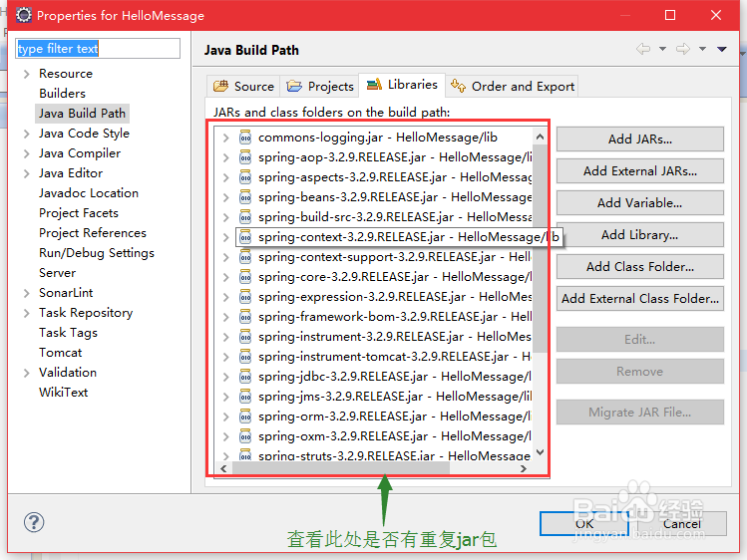Image resolution: width=747 pixels, height=560 pixels.
Task: Click the Add Variable... button
Action: point(640,202)
